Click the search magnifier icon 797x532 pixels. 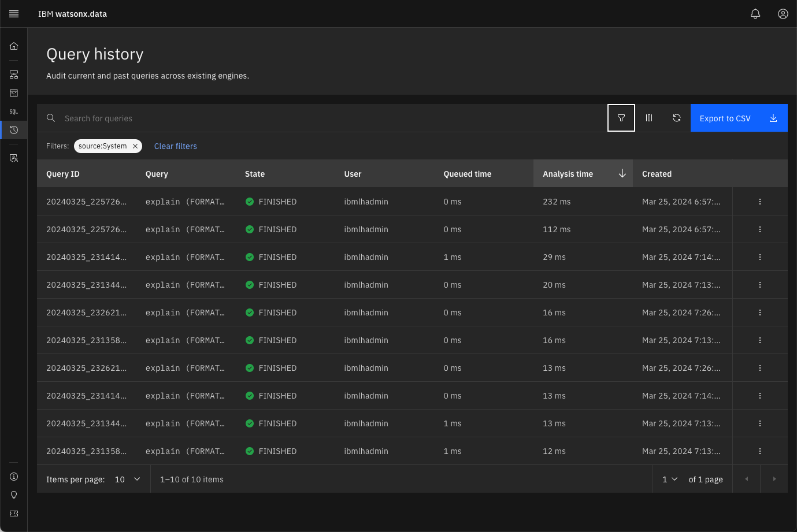click(x=51, y=118)
